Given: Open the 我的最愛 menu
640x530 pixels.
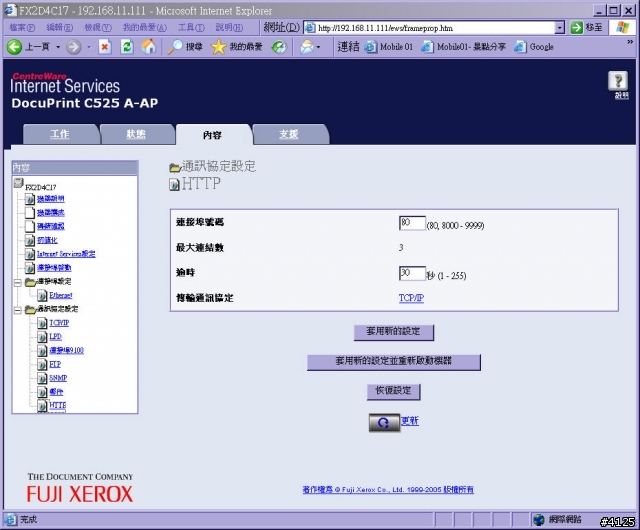Looking at the screenshot, I should coord(145,27).
